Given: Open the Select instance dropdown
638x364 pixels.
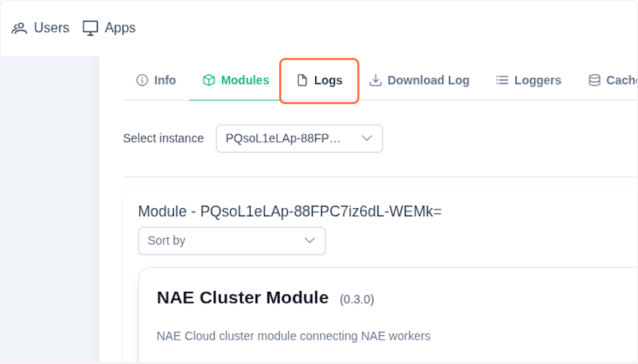Looking at the screenshot, I should click(x=299, y=138).
